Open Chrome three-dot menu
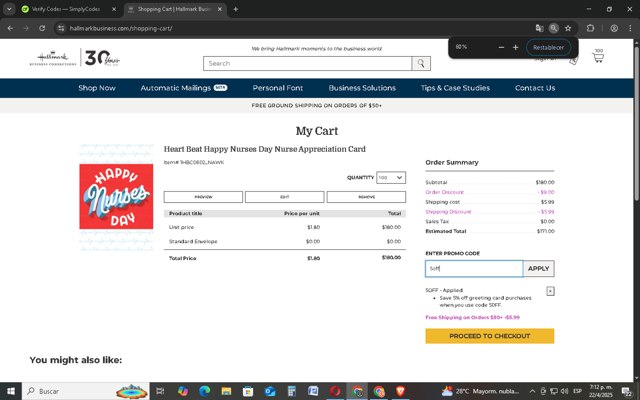This screenshot has height=400, width=640. point(630,28)
